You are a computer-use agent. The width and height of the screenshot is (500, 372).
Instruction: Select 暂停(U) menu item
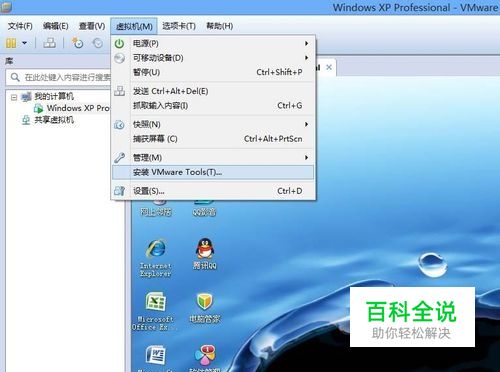click(213, 72)
